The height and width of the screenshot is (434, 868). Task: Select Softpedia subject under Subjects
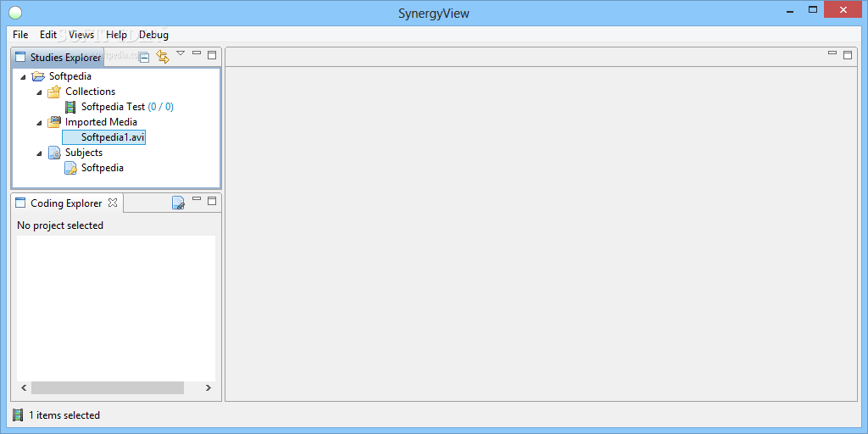103,168
